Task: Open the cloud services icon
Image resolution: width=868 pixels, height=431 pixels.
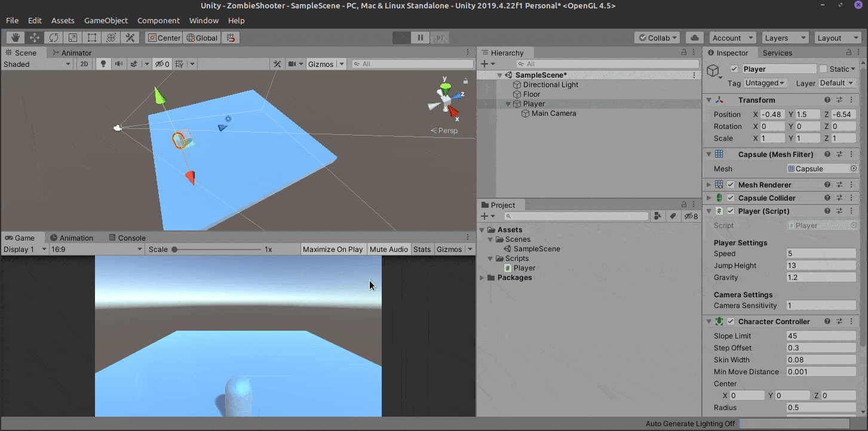Action: (694, 38)
